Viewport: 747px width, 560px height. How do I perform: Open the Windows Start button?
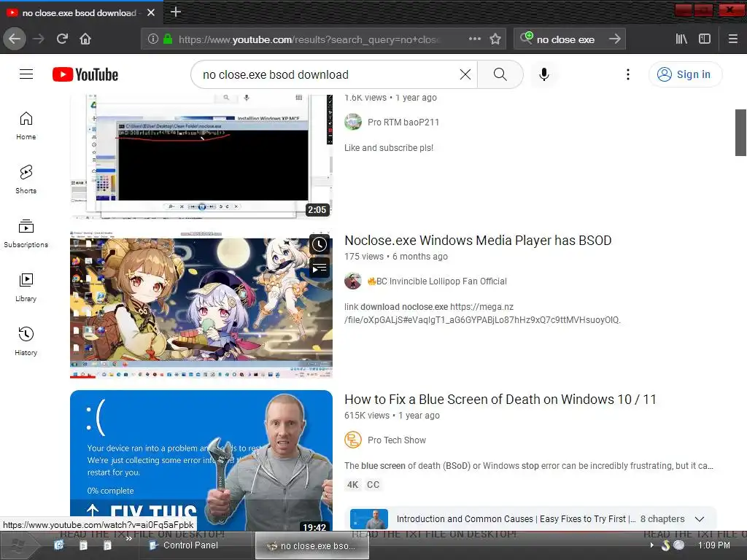18,545
